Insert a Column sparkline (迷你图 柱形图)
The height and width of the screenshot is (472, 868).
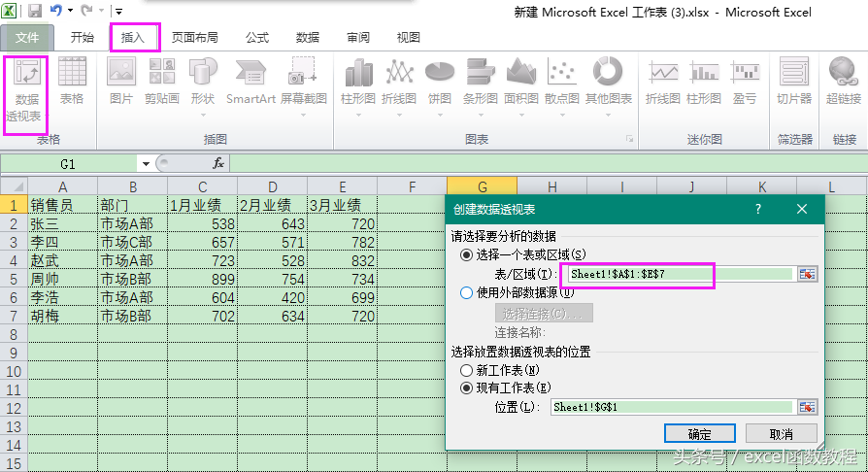coord(704,81)
